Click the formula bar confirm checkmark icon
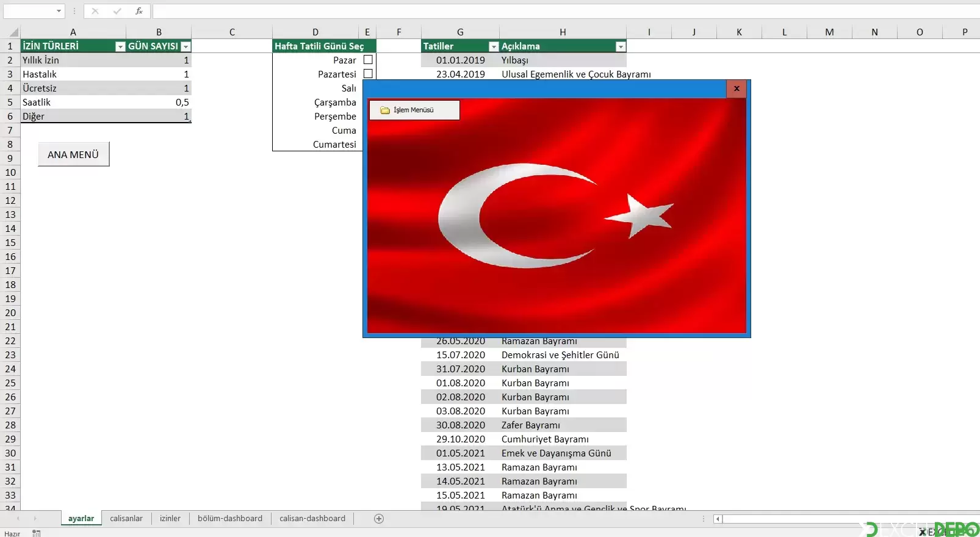Viewport: 980px width, 537px height. [117, 11]
